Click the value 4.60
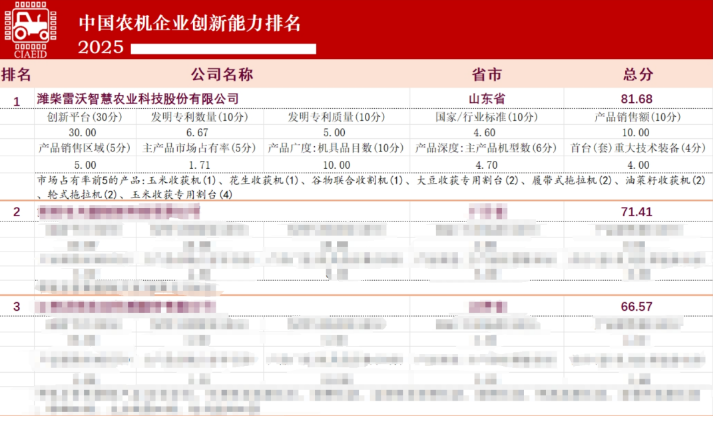The height and width of the screenshot is (421, 713). point(484,132)
